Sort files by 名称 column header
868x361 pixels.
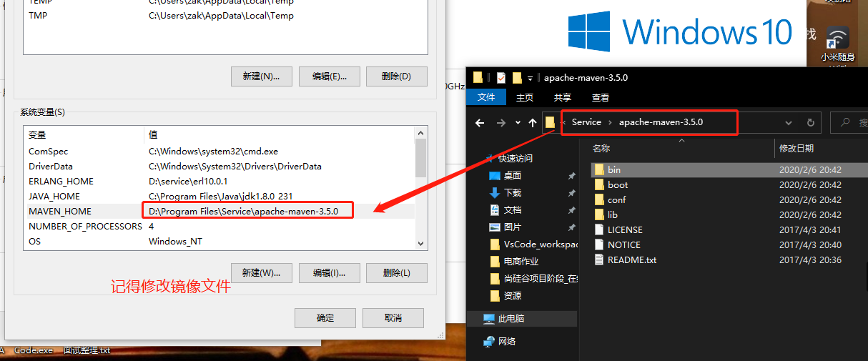(x=601, y=149)
